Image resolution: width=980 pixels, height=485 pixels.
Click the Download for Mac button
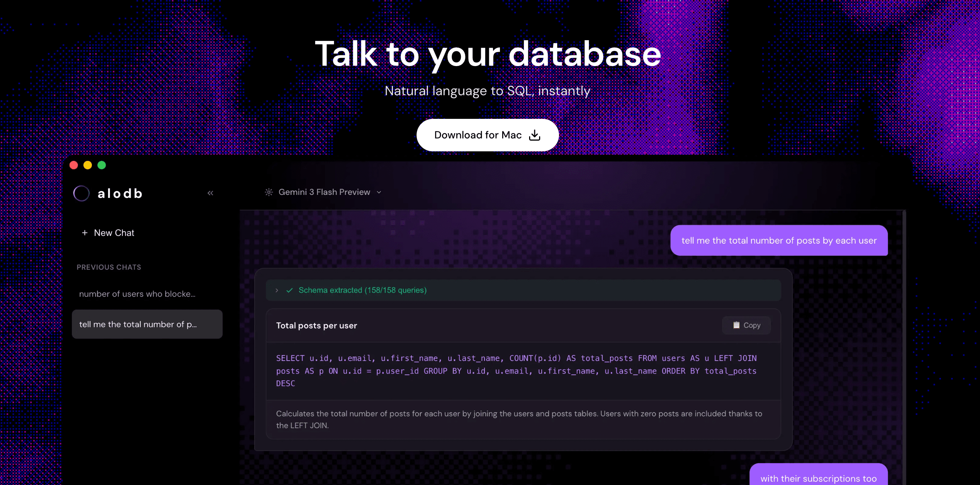coord(487,135)
